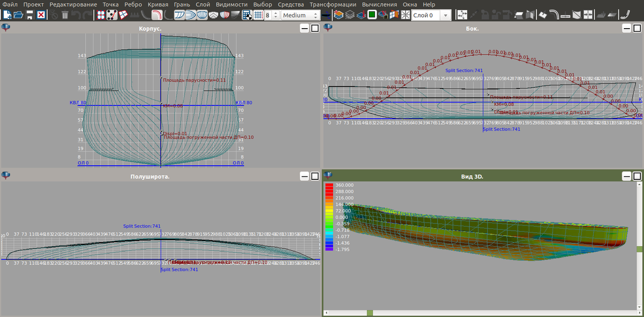Click the four-point select all toolbar icon
Image resolution: width=644 pixels, height=317 pixels.
pyautogui.click(x=101, y=15)
